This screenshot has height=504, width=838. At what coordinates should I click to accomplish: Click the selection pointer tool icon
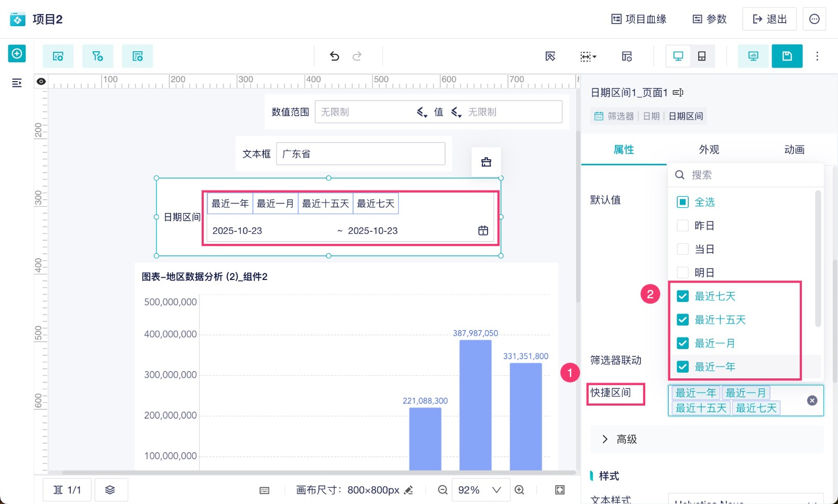pyautogui.click(x=550, y=56)
